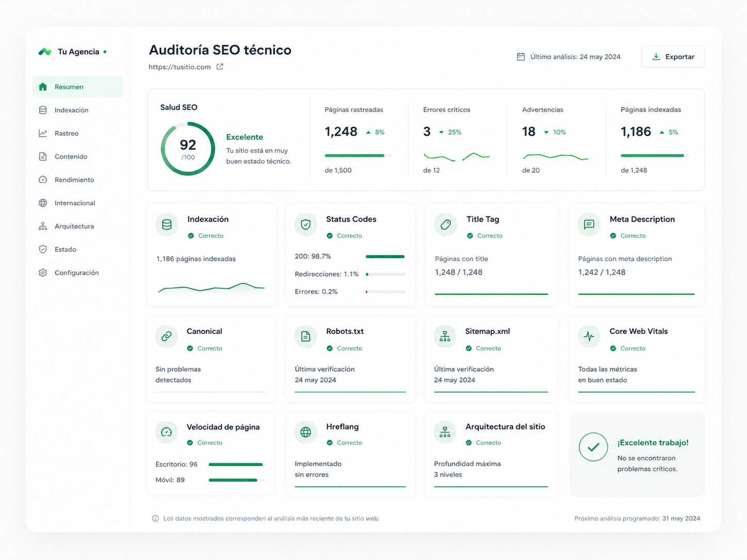This screenshot has height=560, width=747.
Task: Select Rastreo from the sidebar menu
Action: 78,133
